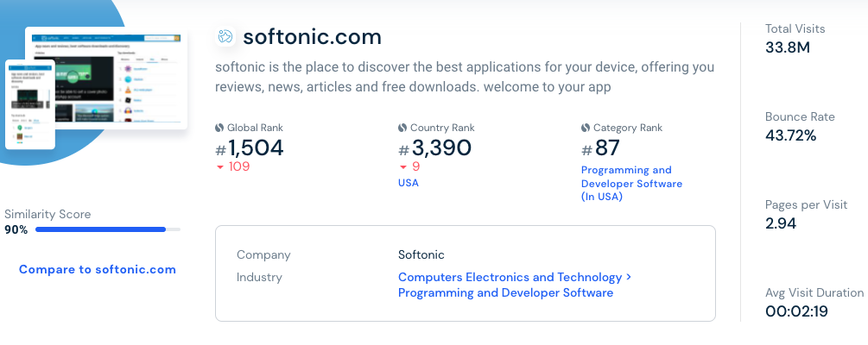Open the USA country rank link
The image size is (868, 345).
pyautogui.click(x=409, y=183)
